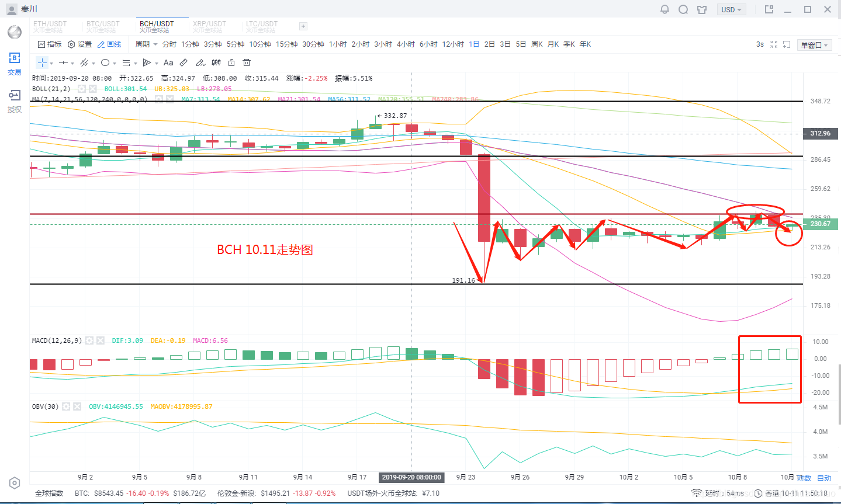Remove the MA indicator with X
Screen dimensions: 841x504
(169, 99)
